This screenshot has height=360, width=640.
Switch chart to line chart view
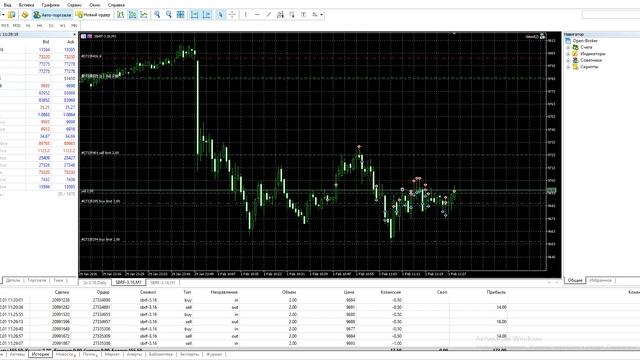[x=144, y=15]
